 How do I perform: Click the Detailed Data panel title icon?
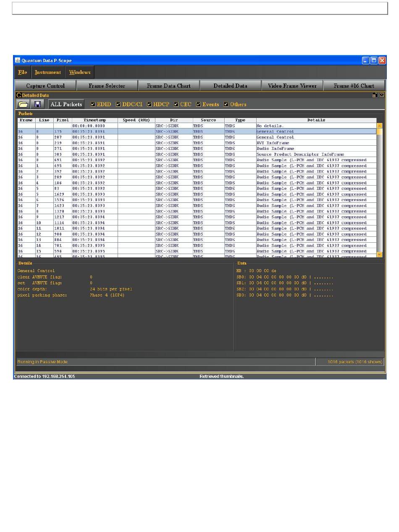(19, 95)
